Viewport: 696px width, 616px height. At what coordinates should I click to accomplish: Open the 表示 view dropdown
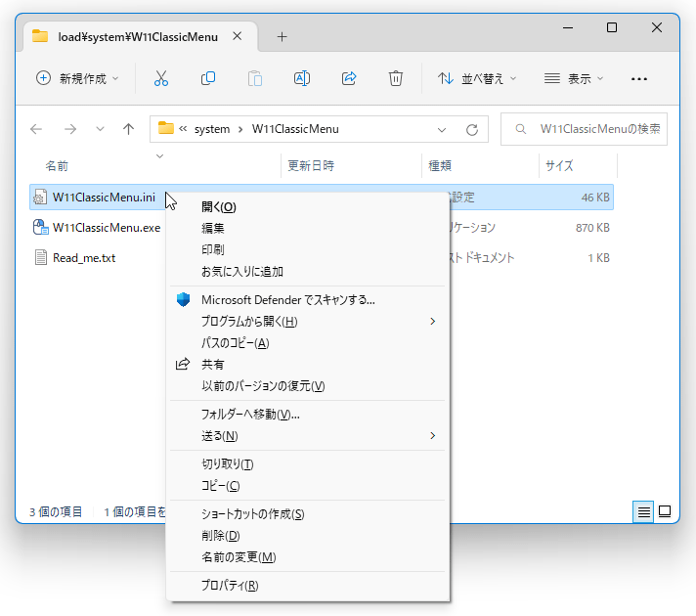(x=574, y=78)
